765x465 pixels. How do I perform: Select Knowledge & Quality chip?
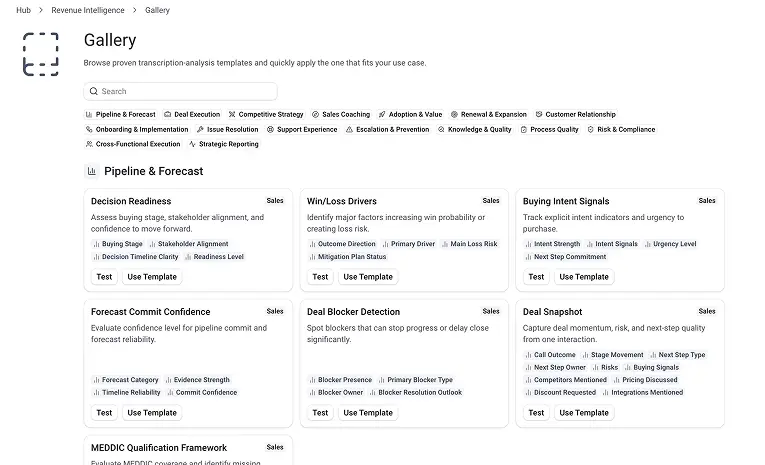tap(475, 129)
